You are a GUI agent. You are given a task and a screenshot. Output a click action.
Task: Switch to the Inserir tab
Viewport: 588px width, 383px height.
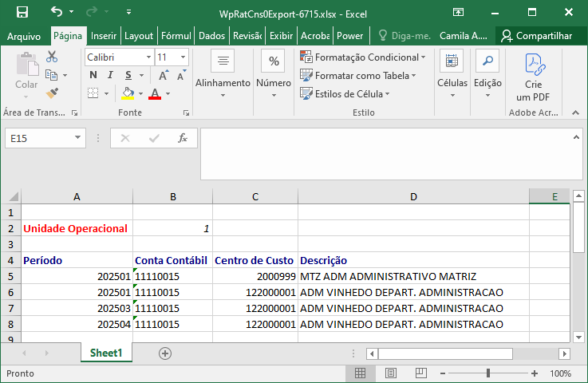(104, 36)
